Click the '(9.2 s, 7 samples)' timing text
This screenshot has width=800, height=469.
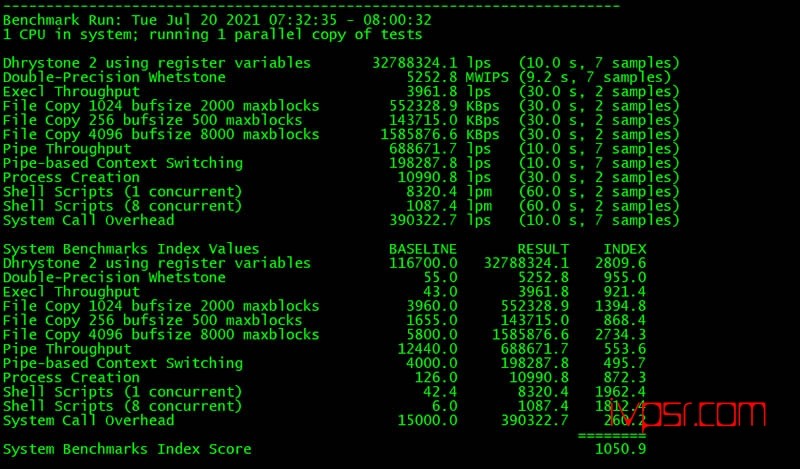pos(594,78)
